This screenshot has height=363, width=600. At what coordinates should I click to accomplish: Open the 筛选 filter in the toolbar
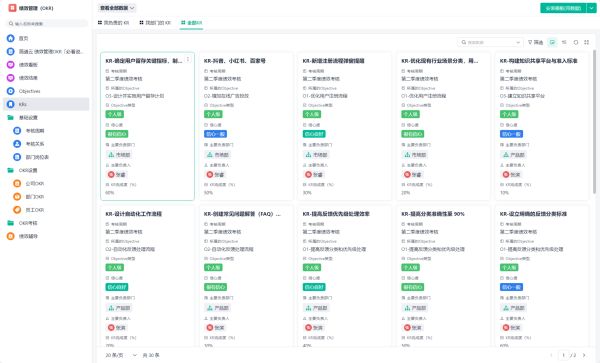click(535, 42)
